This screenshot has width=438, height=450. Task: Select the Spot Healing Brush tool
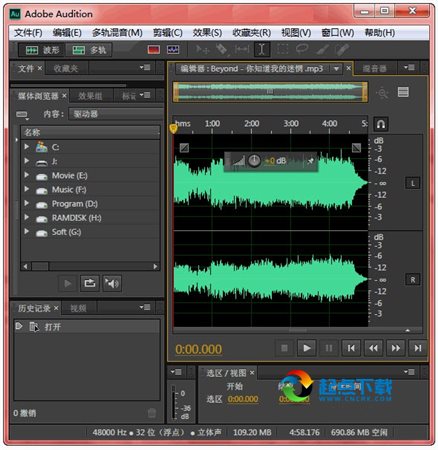pyautogui.click(x=342, y=50)
